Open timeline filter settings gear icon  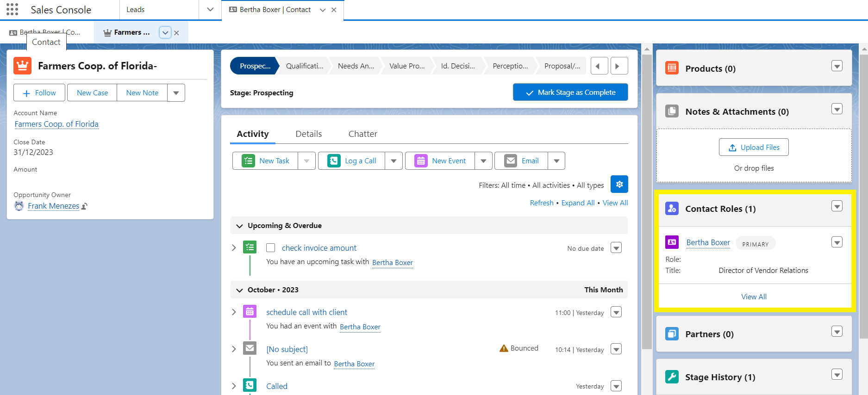pyautogui.click(x=619, y=184)
